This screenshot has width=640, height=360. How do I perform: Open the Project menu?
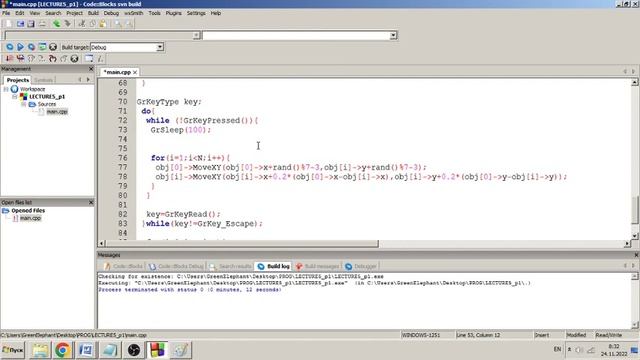point(75,13)
